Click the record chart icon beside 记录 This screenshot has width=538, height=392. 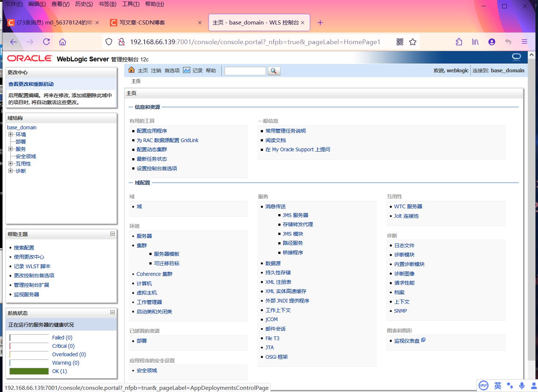187,70
